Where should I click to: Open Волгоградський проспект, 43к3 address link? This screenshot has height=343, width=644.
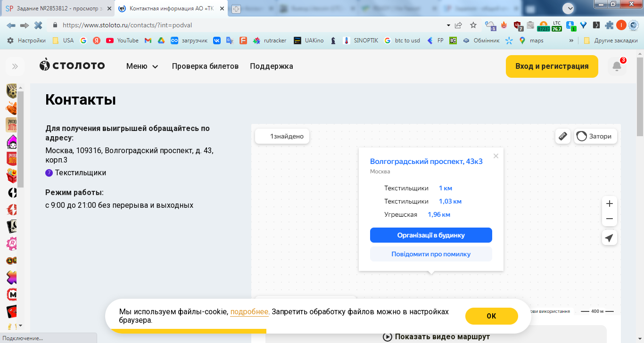(x=426, y=162)
